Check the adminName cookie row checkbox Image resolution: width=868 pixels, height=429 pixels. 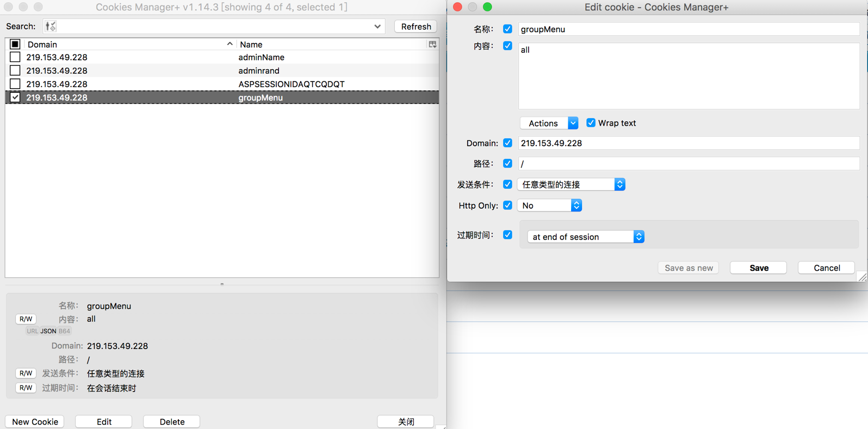point(15,57)
